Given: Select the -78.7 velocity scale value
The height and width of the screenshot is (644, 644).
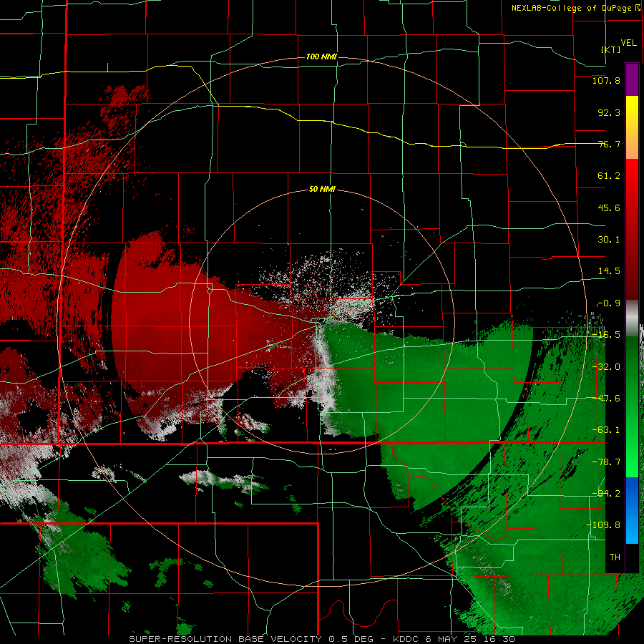Looking at the screenshot, I should pyautogui.click(x=606, y=462).
